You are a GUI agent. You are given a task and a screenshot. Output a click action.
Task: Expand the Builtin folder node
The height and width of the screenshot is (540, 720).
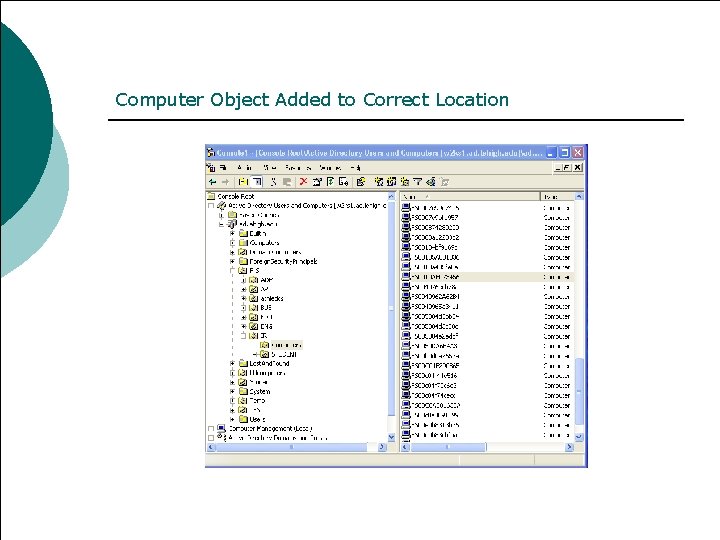click(x=232, y=233)
